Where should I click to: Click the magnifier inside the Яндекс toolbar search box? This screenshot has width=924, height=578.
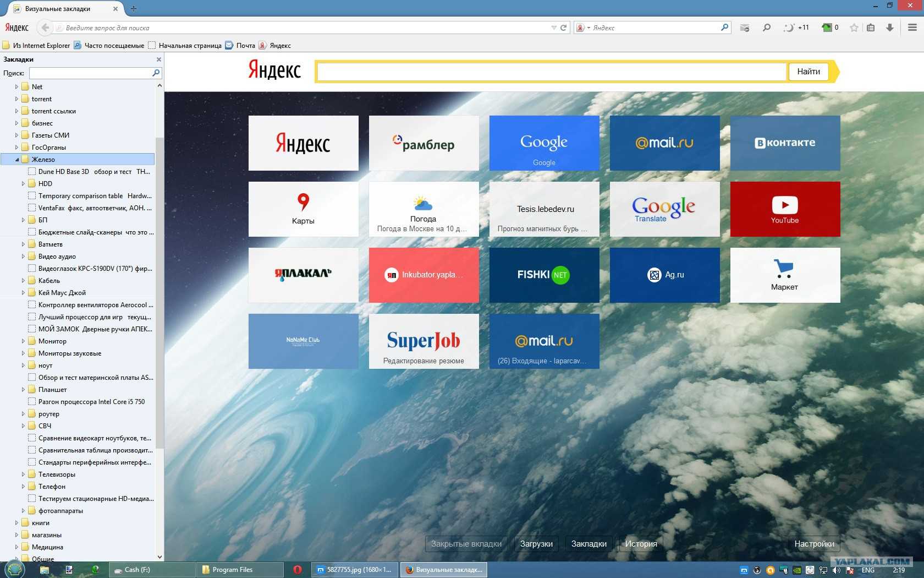(724, 27)
